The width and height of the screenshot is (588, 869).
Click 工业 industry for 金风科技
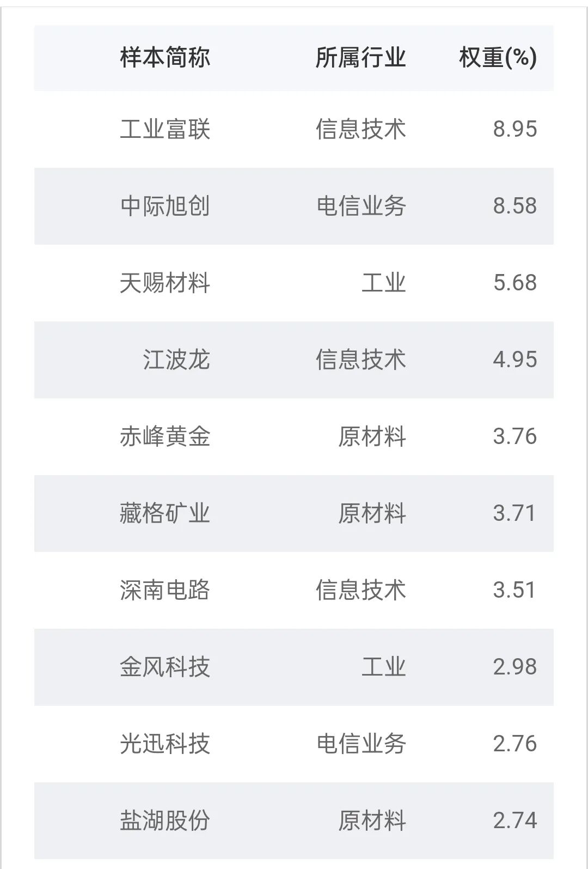tap(384, 667)
